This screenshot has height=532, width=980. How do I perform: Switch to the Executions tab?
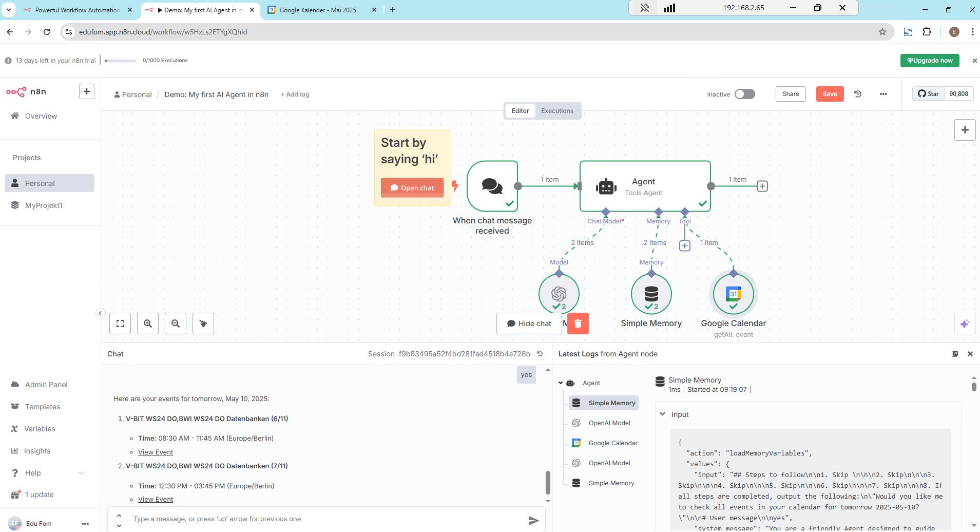click(x=557, y=111)
